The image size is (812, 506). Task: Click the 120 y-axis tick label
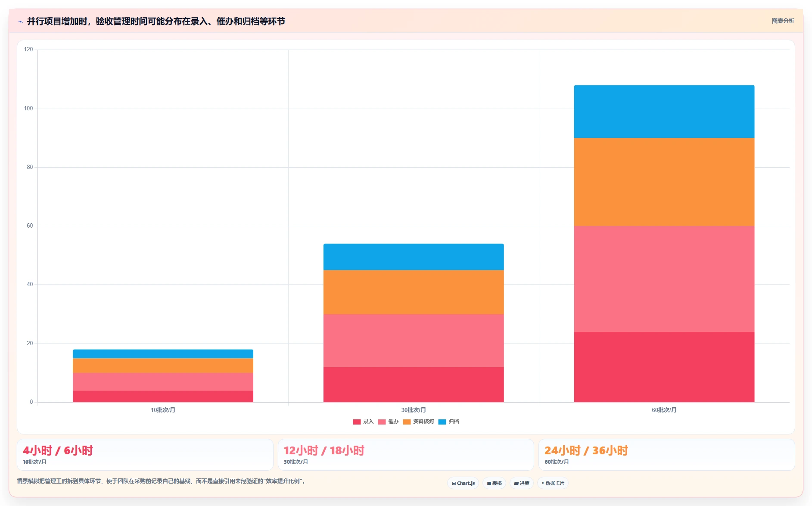coord(28,50)
